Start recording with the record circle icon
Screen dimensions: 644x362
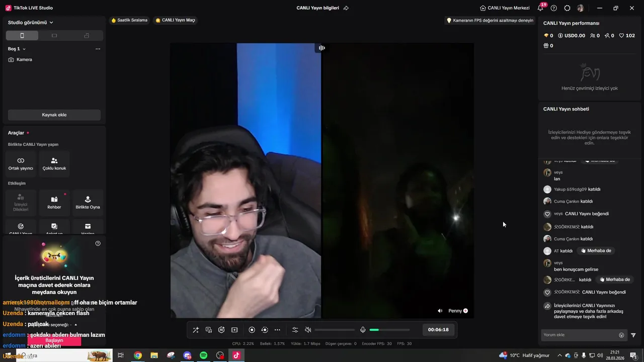252,330
